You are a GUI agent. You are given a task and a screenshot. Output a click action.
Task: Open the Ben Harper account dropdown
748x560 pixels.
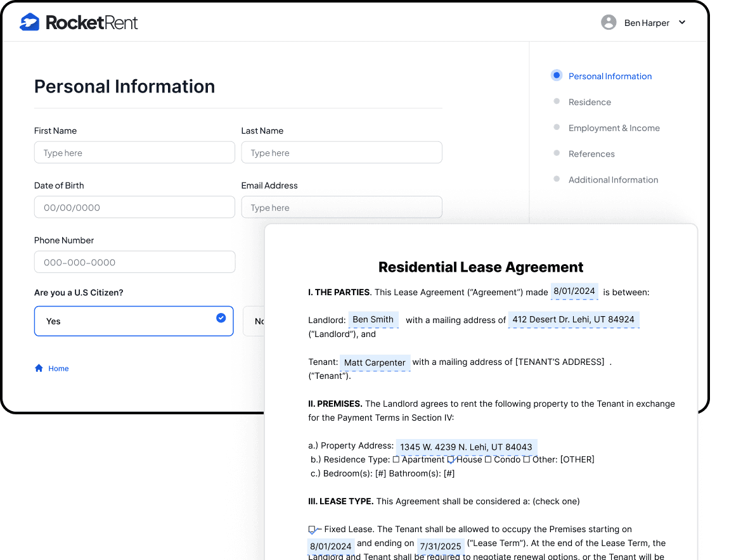[682, 22]
